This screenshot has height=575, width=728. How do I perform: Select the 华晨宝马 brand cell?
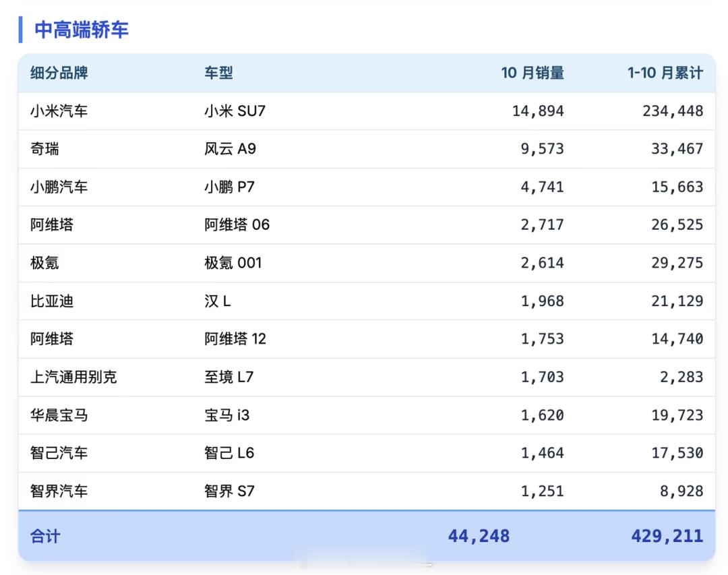59,415
